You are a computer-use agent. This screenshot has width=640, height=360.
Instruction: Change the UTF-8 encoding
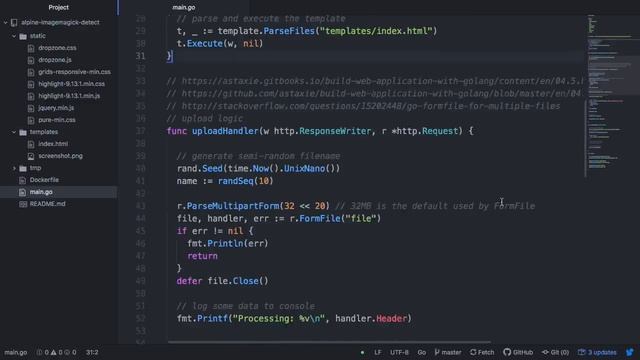(399, 352)
